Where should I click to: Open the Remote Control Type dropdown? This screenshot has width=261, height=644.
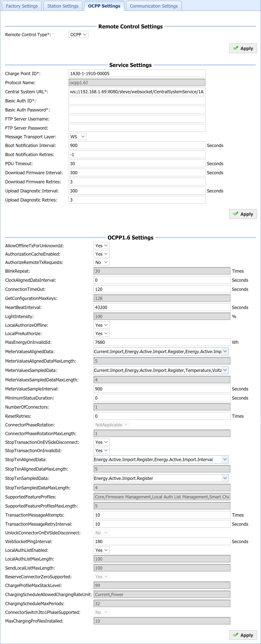78,34
